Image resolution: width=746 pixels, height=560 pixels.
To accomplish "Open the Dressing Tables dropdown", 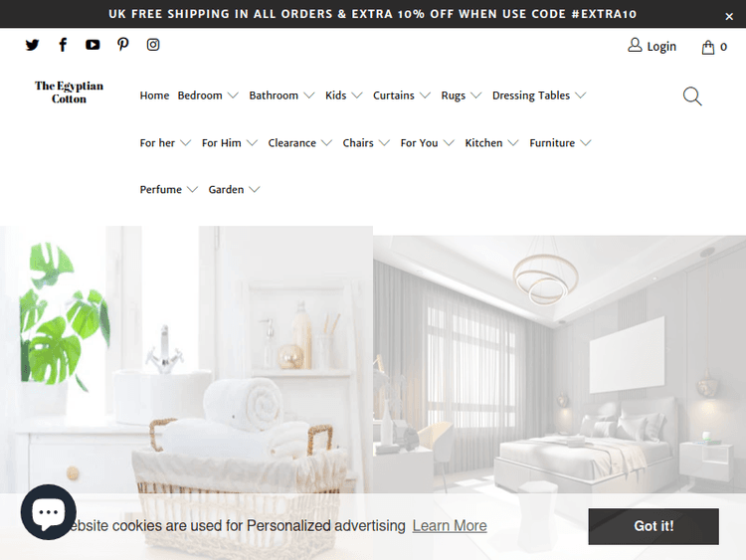I will (x=538, y=95).
